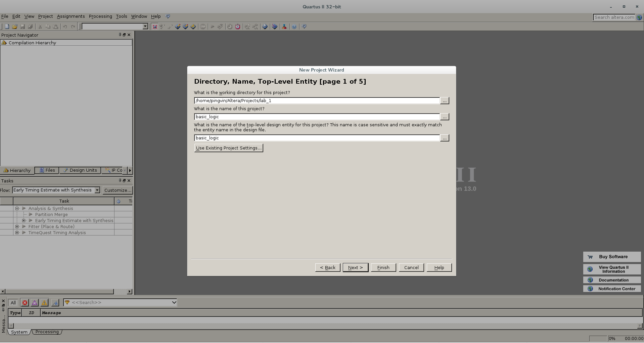Expand the Fitter (Place & Route) node
Viewport: 644px width, 343px height.
[x=17, y=226]
